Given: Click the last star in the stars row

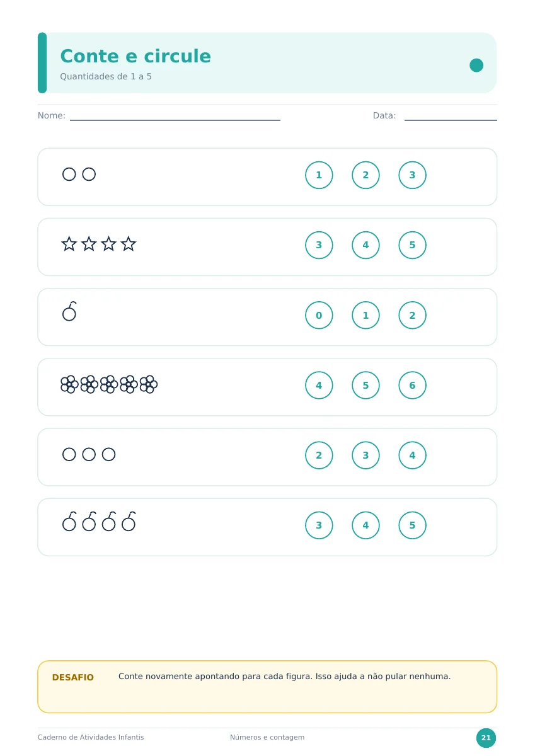Looking at the screenshot, I should click(129, 244).
